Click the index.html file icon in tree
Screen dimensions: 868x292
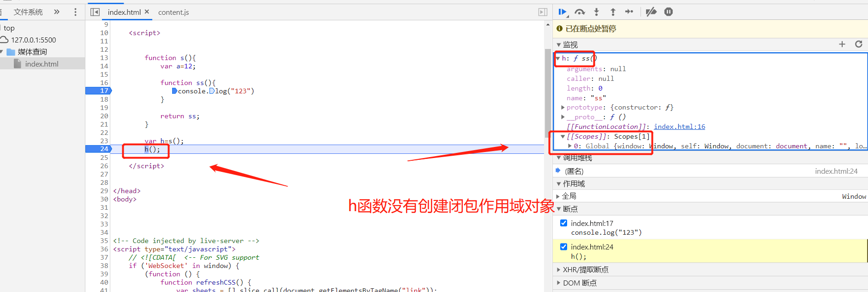click(x=18, y=64)
